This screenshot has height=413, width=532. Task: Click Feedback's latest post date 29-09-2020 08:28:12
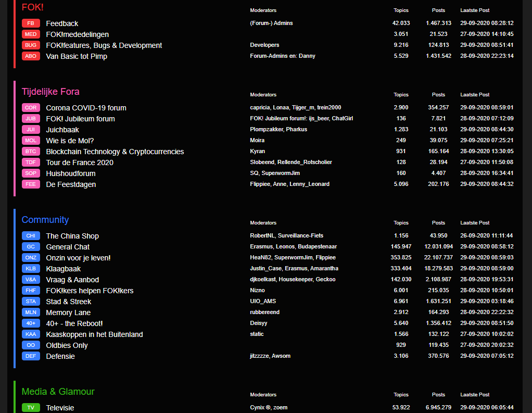[487, 23]
